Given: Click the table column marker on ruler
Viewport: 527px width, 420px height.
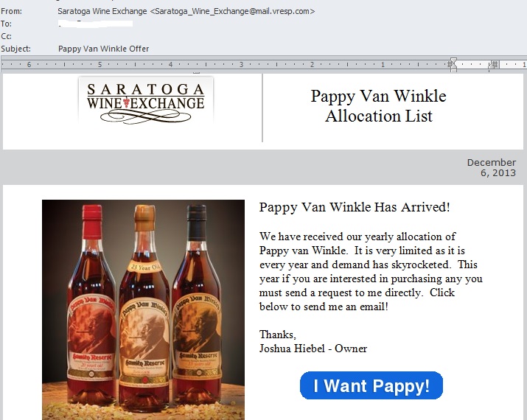Looking at the screenshot, I should 494,64.
